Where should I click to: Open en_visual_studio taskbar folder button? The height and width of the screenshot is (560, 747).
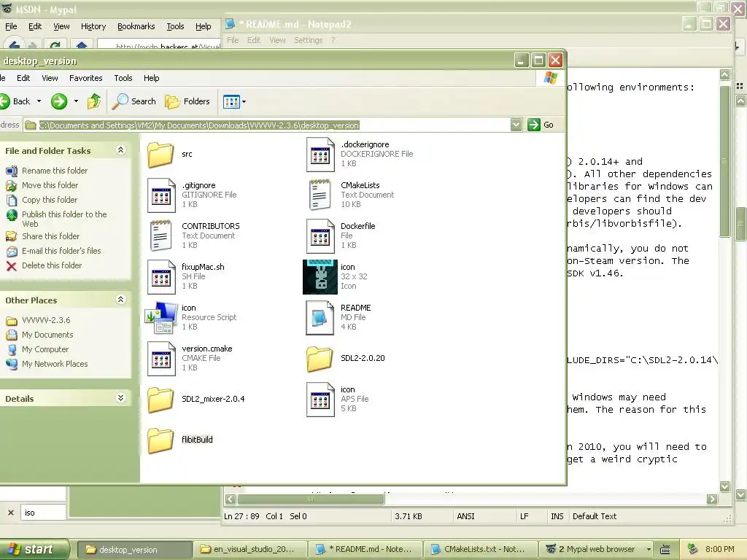click(x=250, y=550)
